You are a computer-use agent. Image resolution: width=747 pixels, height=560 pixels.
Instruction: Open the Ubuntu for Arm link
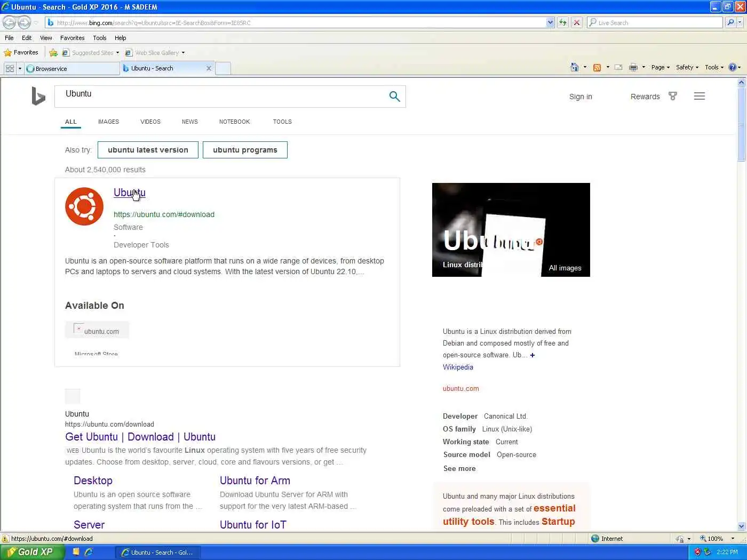click(x=255, y=481)
